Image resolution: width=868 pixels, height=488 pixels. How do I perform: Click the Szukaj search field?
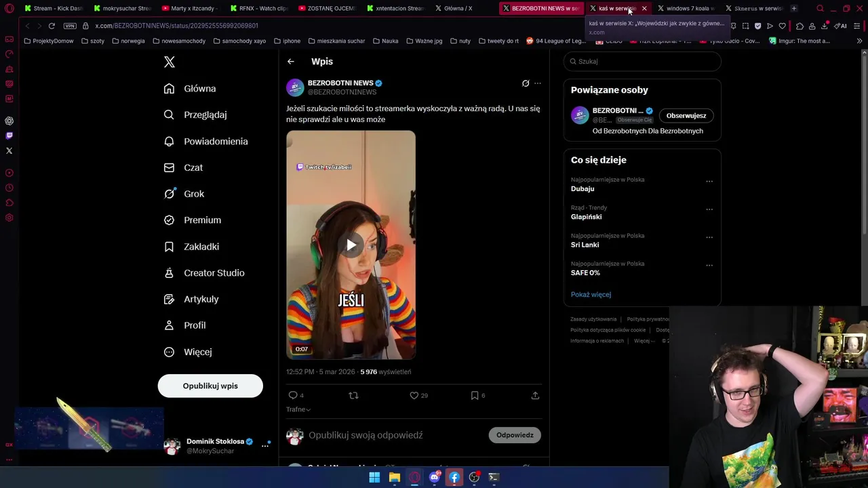(642, 62)
